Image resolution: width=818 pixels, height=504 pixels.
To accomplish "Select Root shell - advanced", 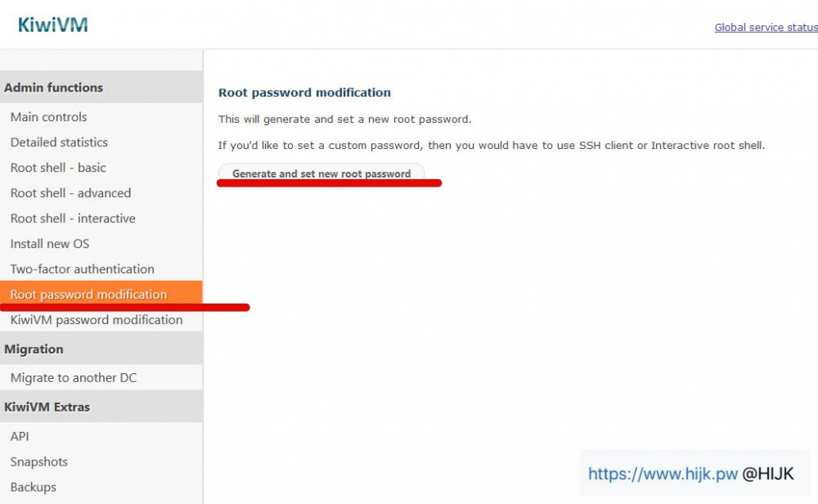I will click(x=70, y=193).
